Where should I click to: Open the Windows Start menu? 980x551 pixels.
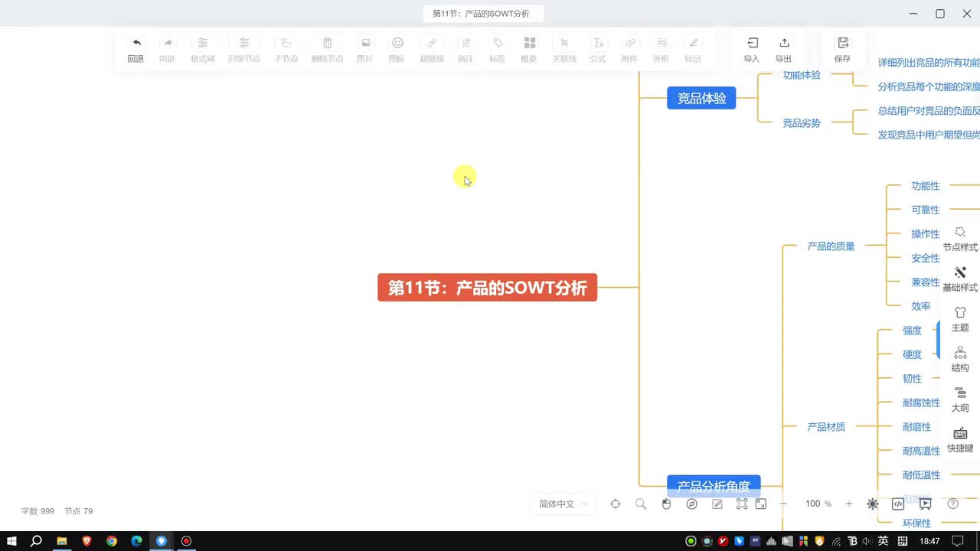(11, 541)
